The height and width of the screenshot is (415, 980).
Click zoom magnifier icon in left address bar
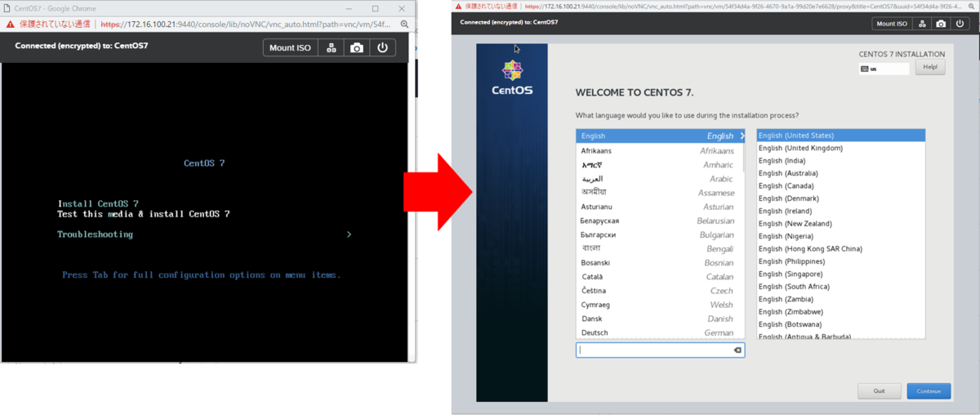(404, 25)
